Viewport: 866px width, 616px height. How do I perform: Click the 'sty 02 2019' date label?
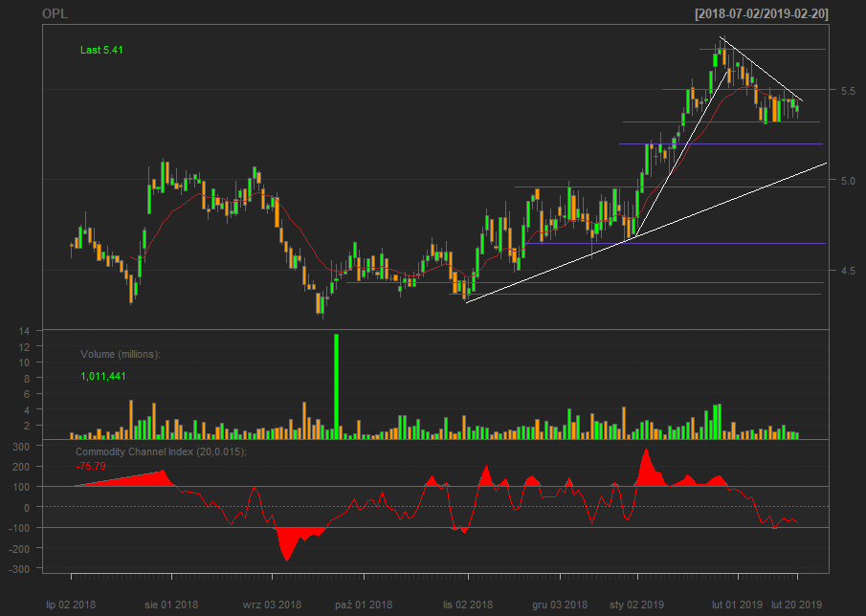[636, 605]
